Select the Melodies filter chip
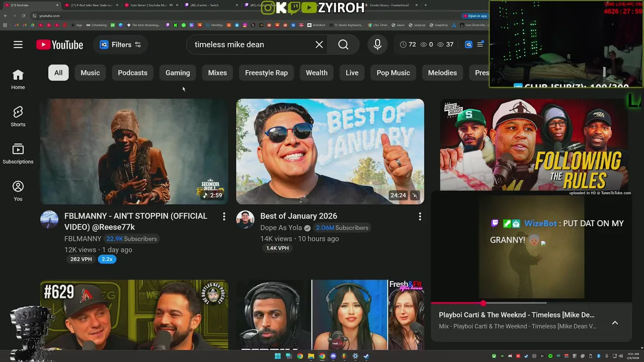This screenshot has height=362, width=644. [442, 73]
